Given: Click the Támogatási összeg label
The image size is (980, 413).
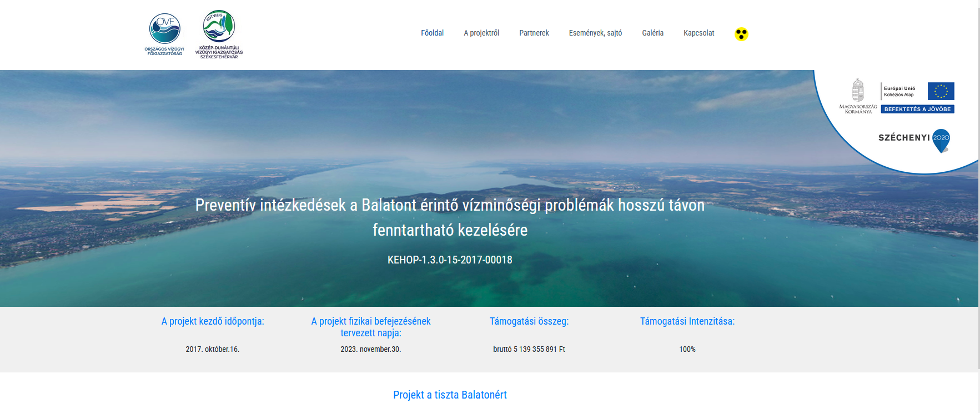Looking at the screenshot, I should (x=529, y=321).
